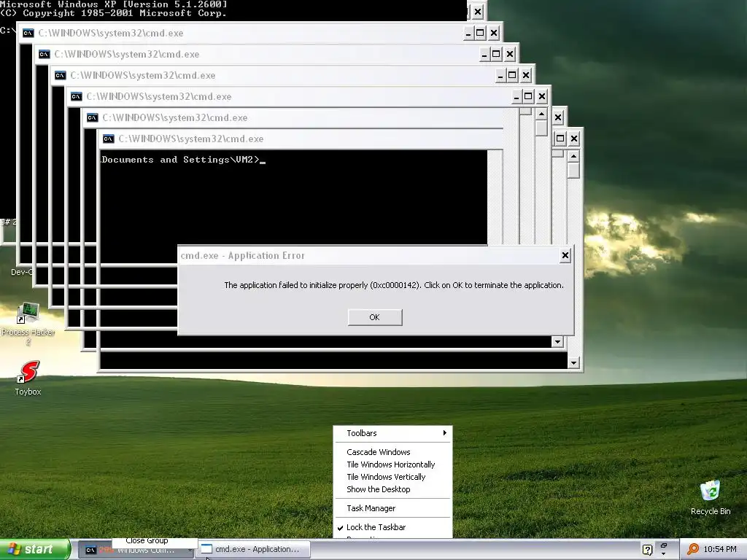Click the question-mark help icon in system tray
Image resolution: width=747 pixels, height=560 pixels.
[647, 550]
